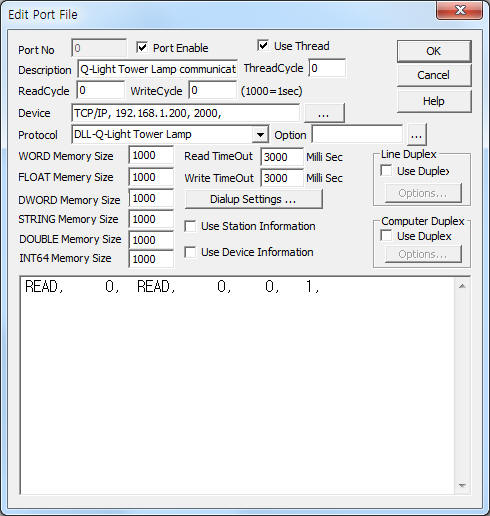Image resolution: width=490 pixels, height=516 pixels.
Task: Enable Use Station Information checkbox
Action: tap(190, 226)
